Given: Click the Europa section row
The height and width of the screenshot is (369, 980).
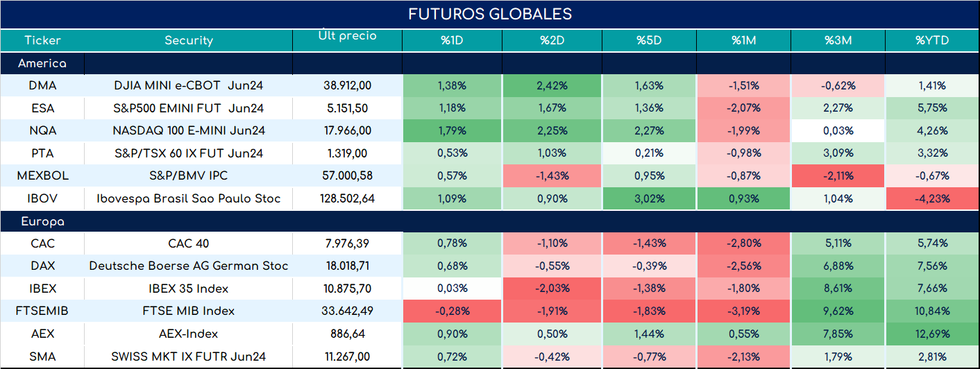Looking at the screenshot, I should [490, 222].
